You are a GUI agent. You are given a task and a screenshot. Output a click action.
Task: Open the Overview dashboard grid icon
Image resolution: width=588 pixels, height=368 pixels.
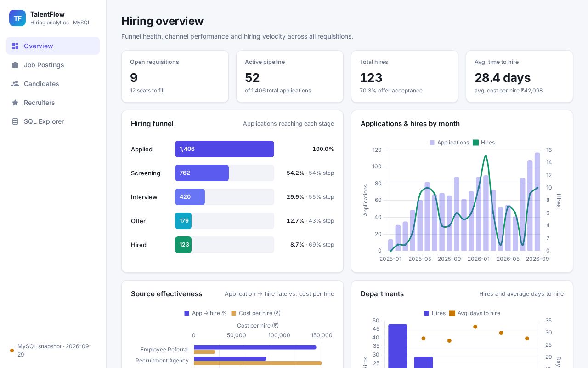coord(15,46)
